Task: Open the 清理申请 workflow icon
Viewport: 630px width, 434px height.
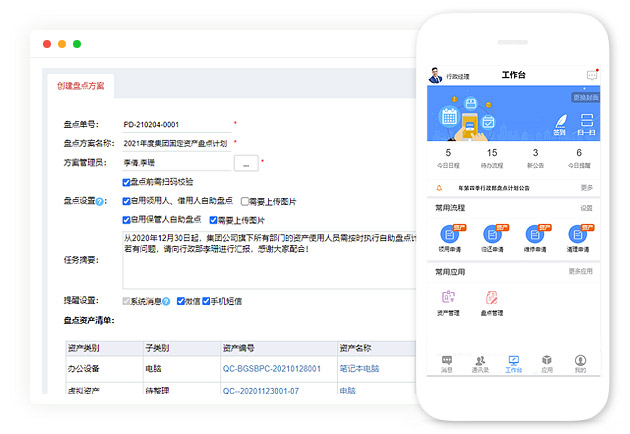Action: tap(578, 234)
